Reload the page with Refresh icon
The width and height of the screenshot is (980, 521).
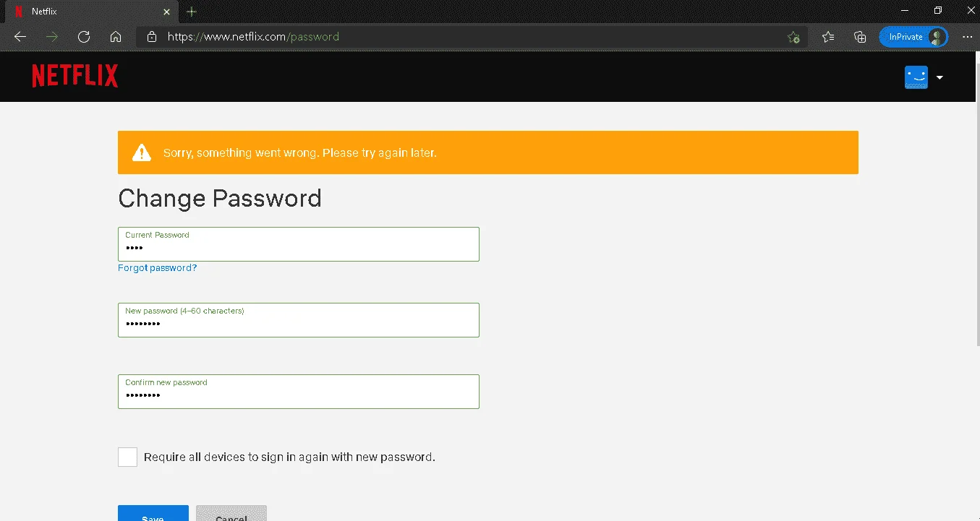pos(84,37)
